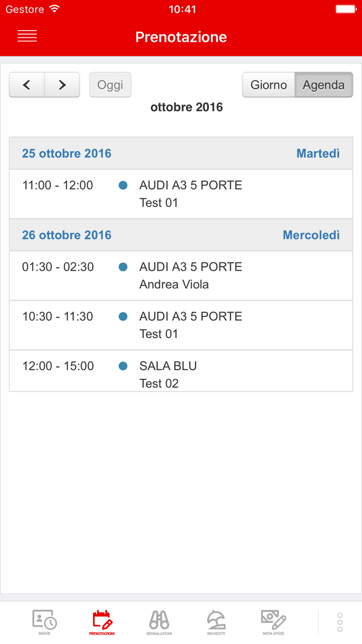Switch to Giorno view
Image resolution: width=362 pixels, height=644 pixels.
coord(268,85)
